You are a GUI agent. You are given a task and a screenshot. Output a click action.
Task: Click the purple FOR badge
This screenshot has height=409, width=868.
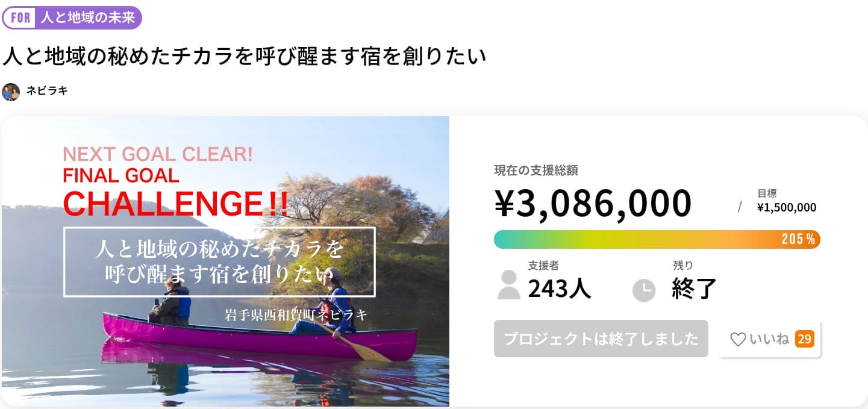tap(20, 17)
